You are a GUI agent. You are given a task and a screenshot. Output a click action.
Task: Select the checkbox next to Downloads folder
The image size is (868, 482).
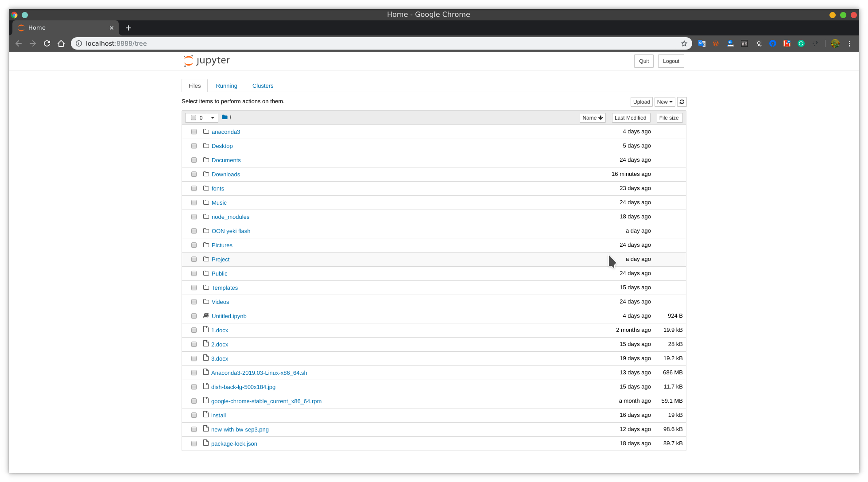[194, 174]
